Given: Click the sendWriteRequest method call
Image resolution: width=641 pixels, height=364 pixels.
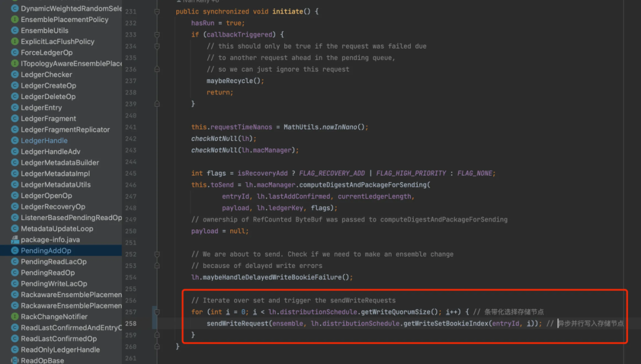Looking at the screenshot, I should [x=237, y=324].
